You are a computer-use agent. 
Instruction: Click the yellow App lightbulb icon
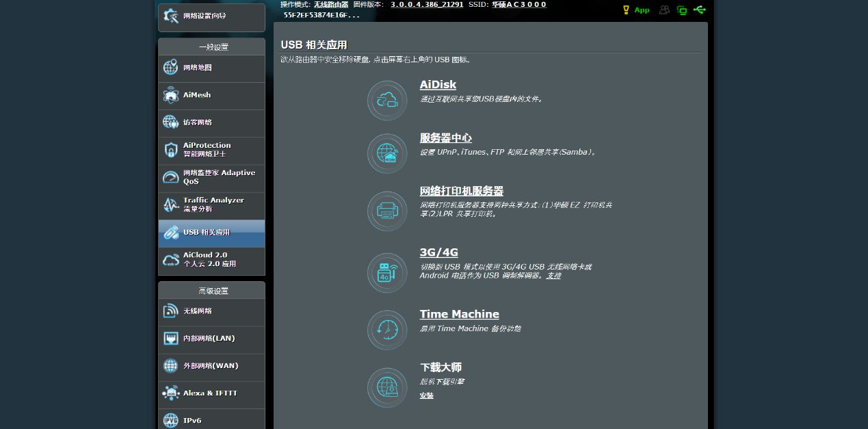click(x=626, y=10)
